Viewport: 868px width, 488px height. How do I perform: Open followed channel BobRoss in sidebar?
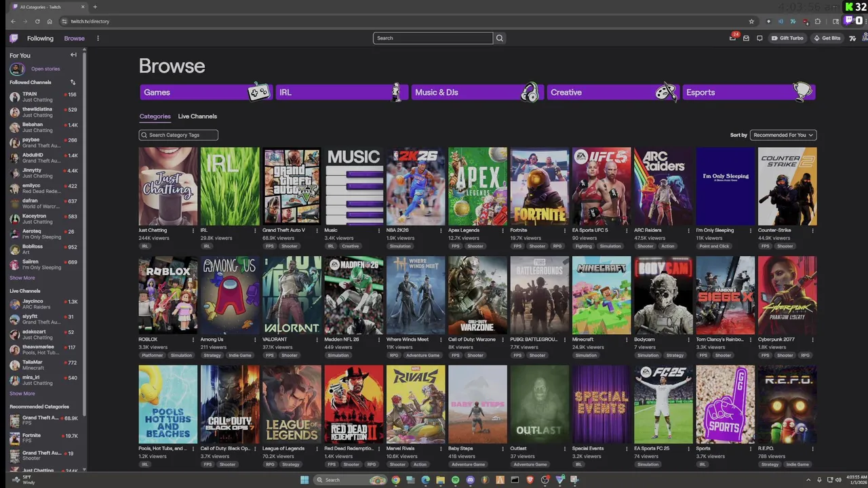pos(44,249)
